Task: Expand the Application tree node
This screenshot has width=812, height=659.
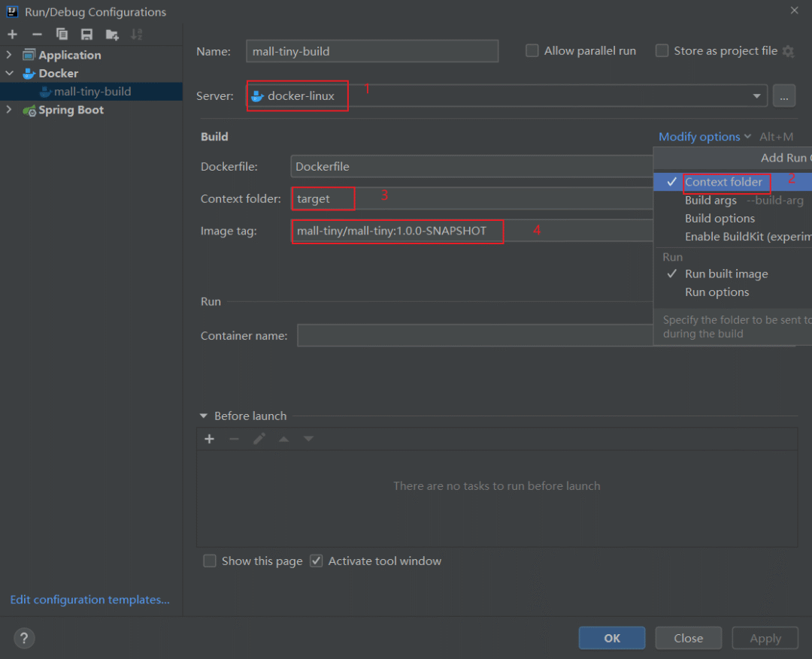Action: 9,54
